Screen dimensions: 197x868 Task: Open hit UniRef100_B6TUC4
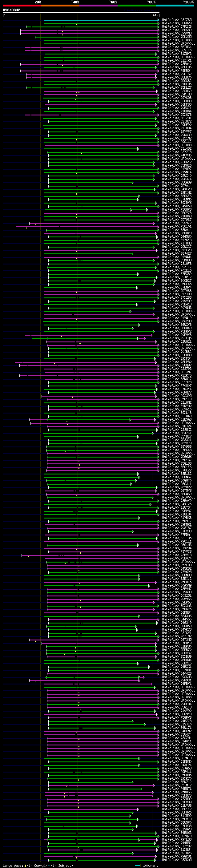click(177, 47)
